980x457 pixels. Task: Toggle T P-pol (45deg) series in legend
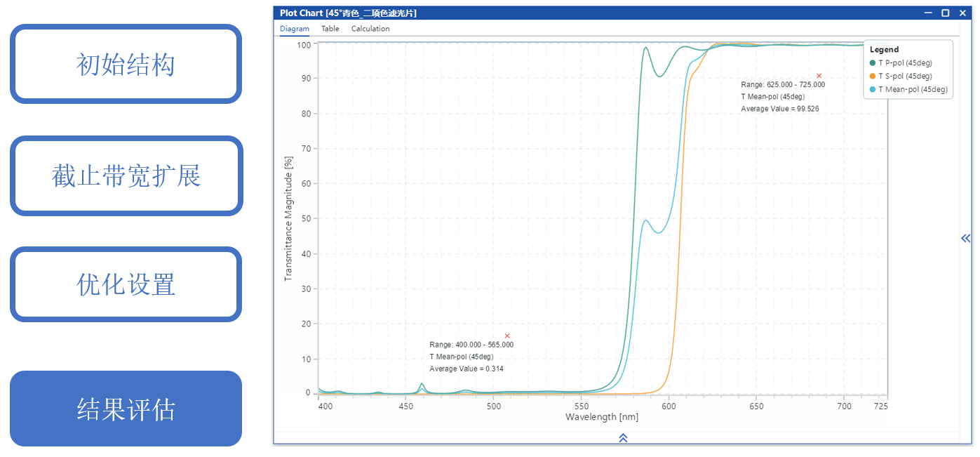point(905,63)
